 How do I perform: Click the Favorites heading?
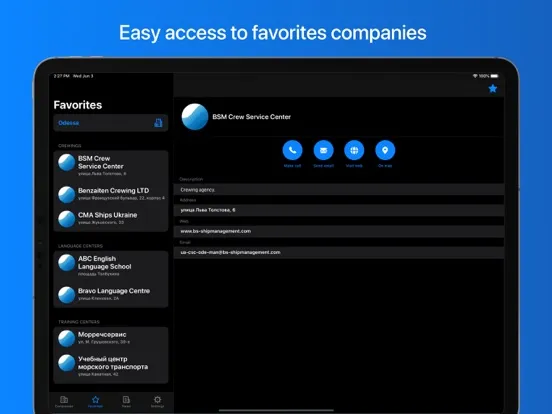[78, 105]
